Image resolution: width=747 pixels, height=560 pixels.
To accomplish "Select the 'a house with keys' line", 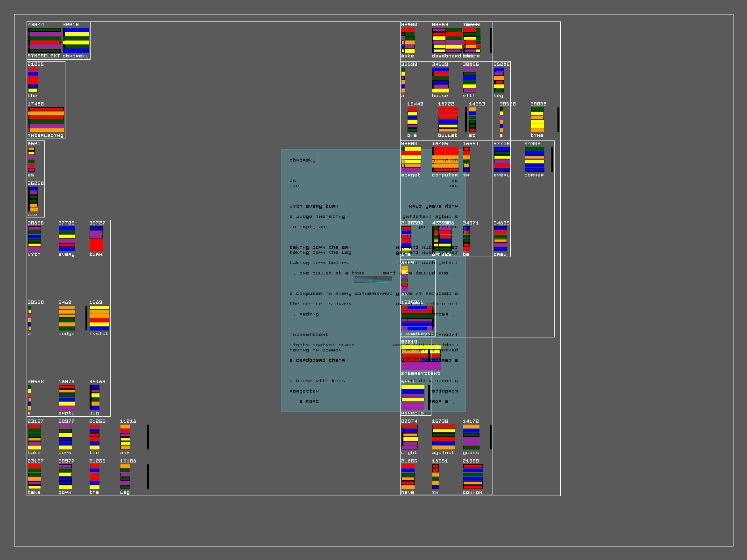I will (x=317, y=381).
